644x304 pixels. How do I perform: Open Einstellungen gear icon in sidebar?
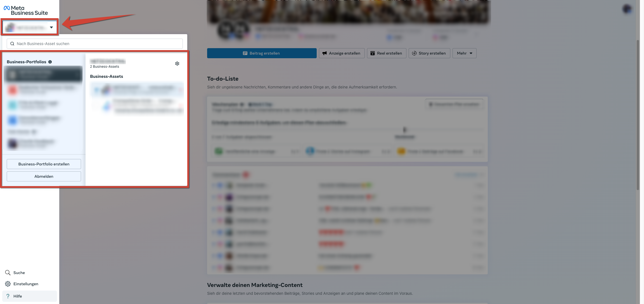point(8,284)
